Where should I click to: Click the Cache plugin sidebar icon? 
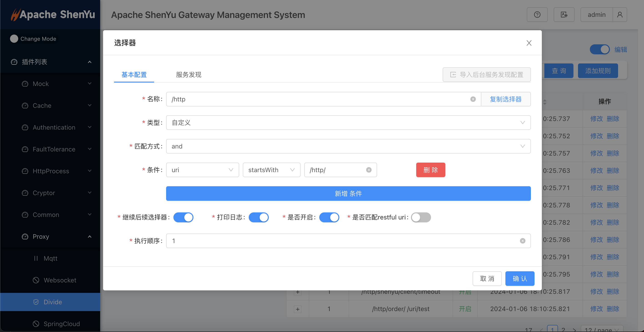point(25,106)
